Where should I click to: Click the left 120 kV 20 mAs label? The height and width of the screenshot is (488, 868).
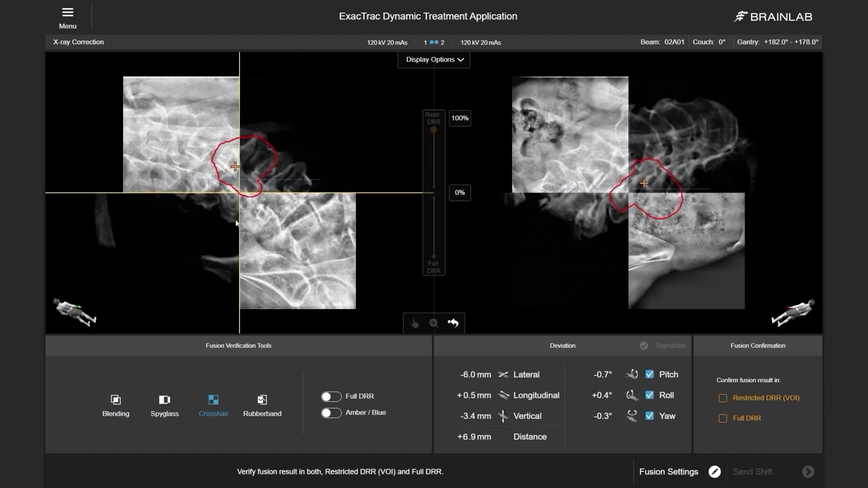(387, 42)
